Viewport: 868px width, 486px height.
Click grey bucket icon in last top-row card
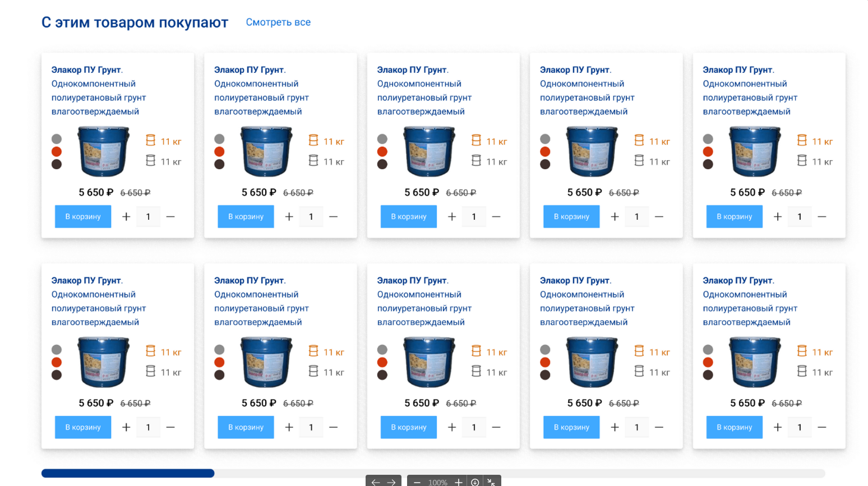802,160
